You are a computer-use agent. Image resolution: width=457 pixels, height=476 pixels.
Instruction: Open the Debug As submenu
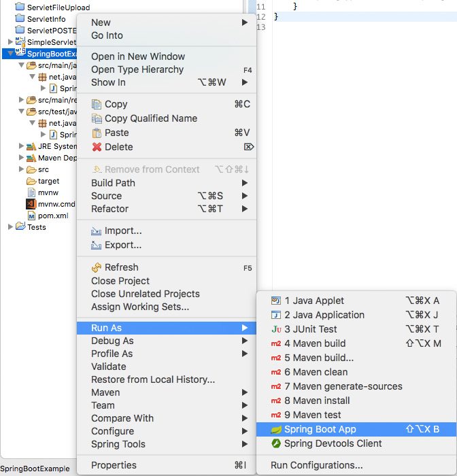click(167, 341)
